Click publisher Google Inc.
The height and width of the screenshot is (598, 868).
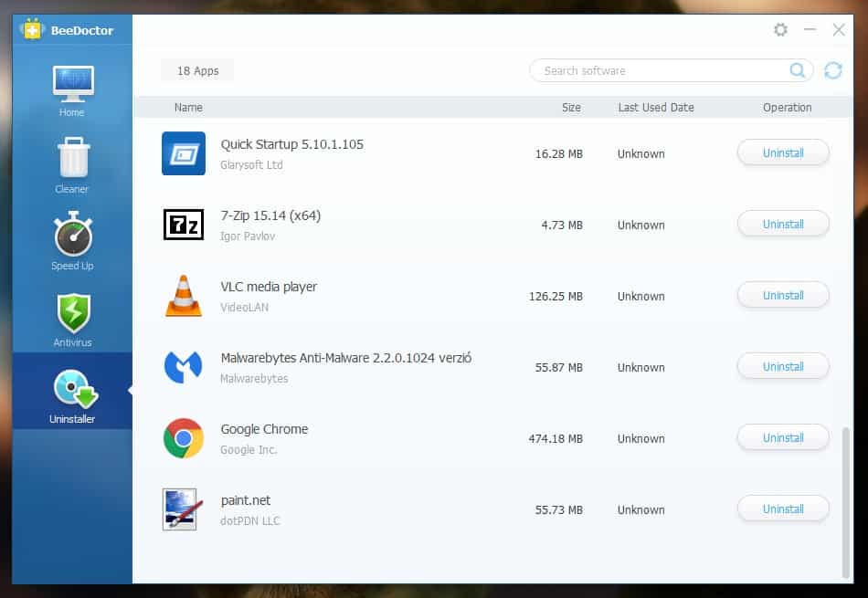coord(249,450)
